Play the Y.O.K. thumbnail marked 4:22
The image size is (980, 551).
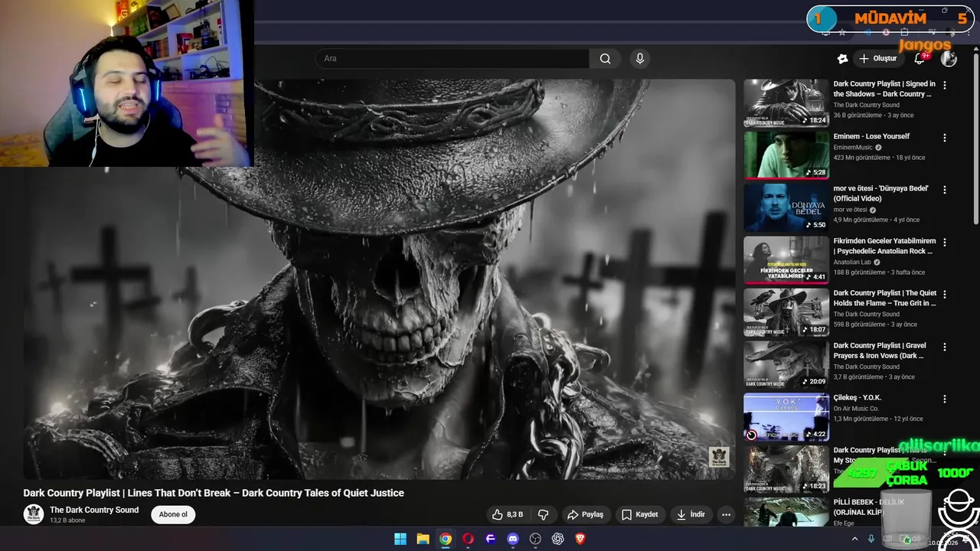(x=786, y=416)
